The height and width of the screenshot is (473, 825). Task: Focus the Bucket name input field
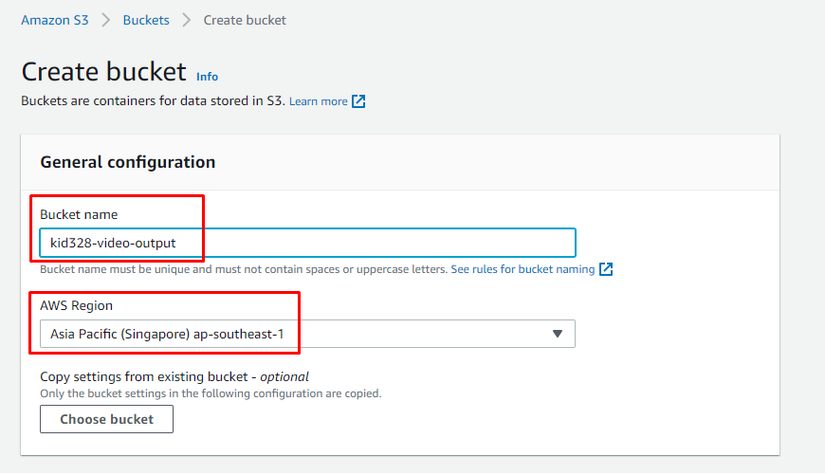coord(308,243)
